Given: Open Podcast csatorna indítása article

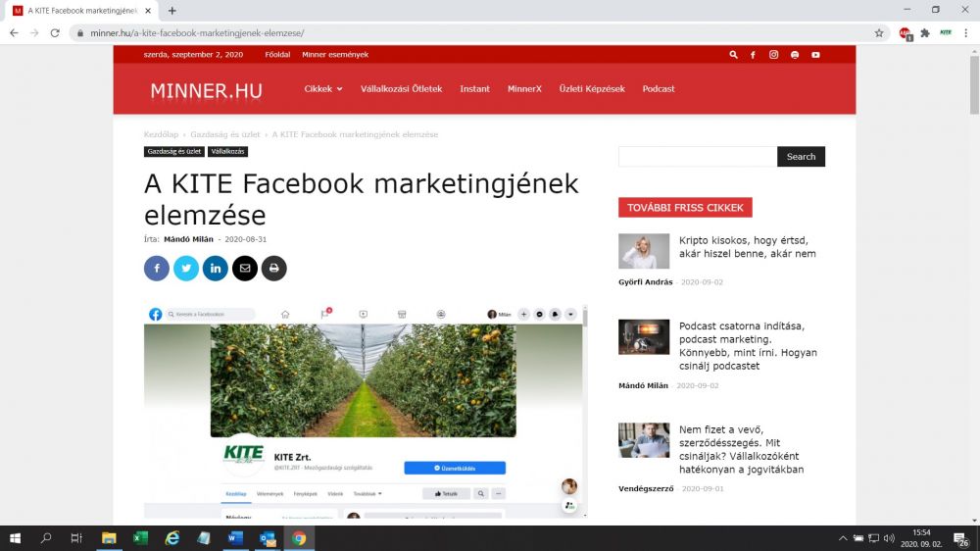Looking at the screenshot, I should (x=748, y=346).
